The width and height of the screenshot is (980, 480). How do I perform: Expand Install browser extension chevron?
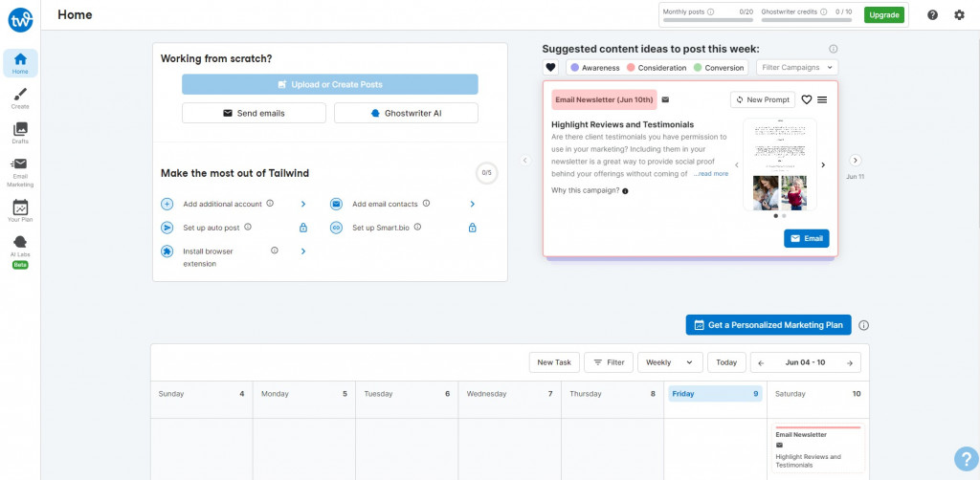[x=303, y=251]
